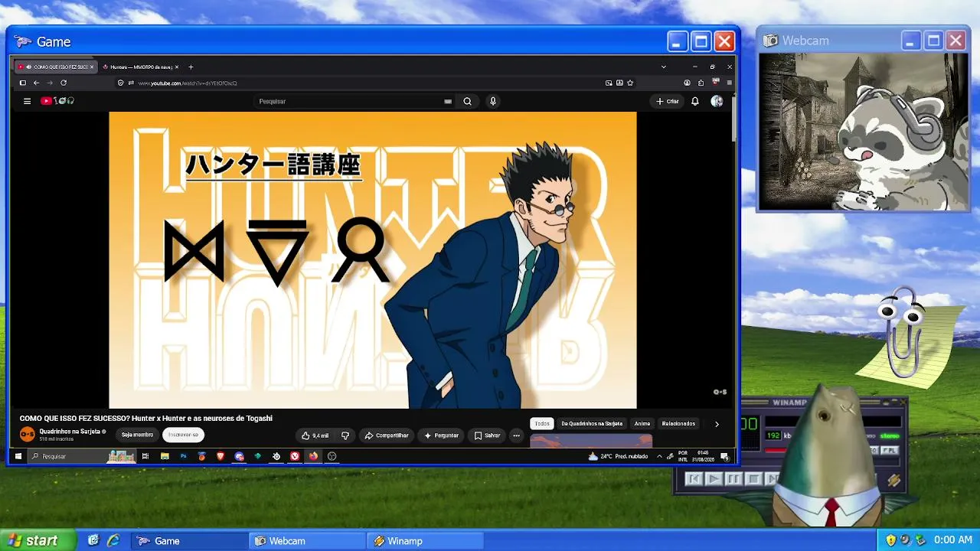980x551 pixels.
Task: Click the Hunter x Hunter video player
Action: coord(373,260)
